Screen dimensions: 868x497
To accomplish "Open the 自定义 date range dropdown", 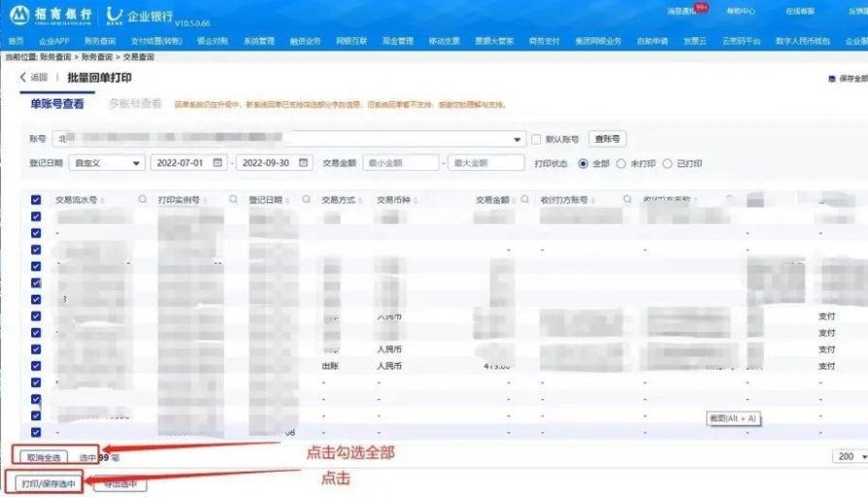I will (x=107, y=162).
